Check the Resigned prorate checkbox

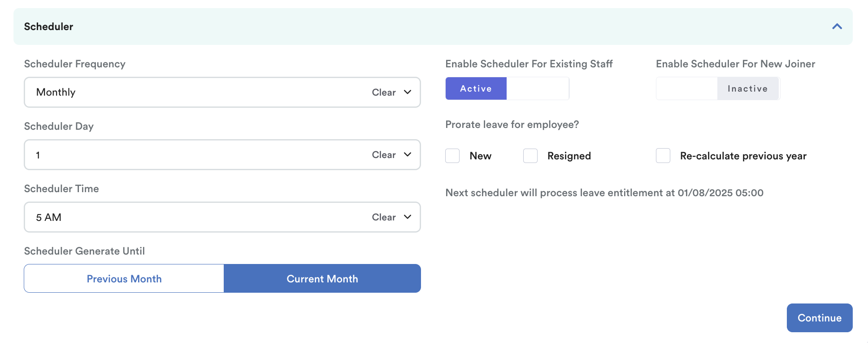(x=530, y=156)
